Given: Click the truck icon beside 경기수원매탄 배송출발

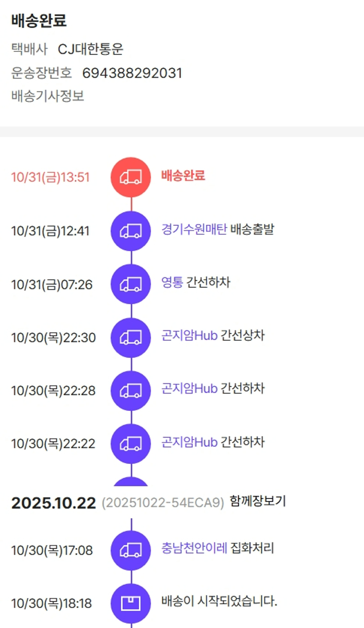Looking at the screenshot, I should pos(131,231).
